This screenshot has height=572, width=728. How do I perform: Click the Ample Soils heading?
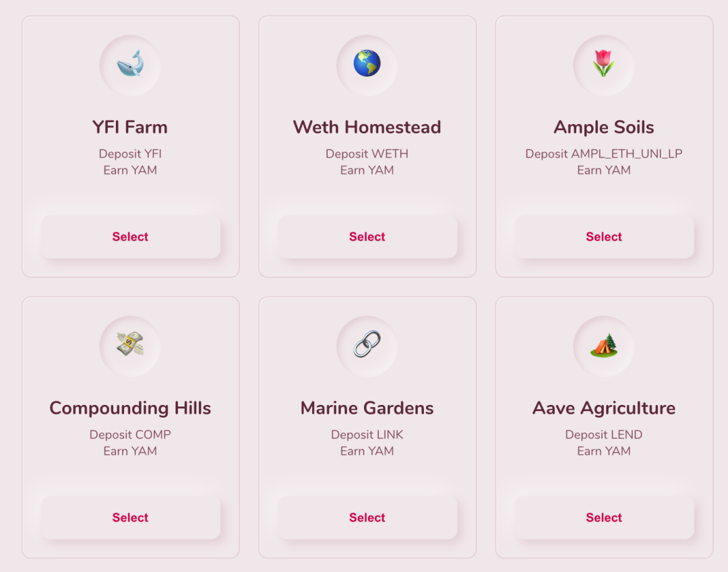pyautogui.click(x=603, y=127)
